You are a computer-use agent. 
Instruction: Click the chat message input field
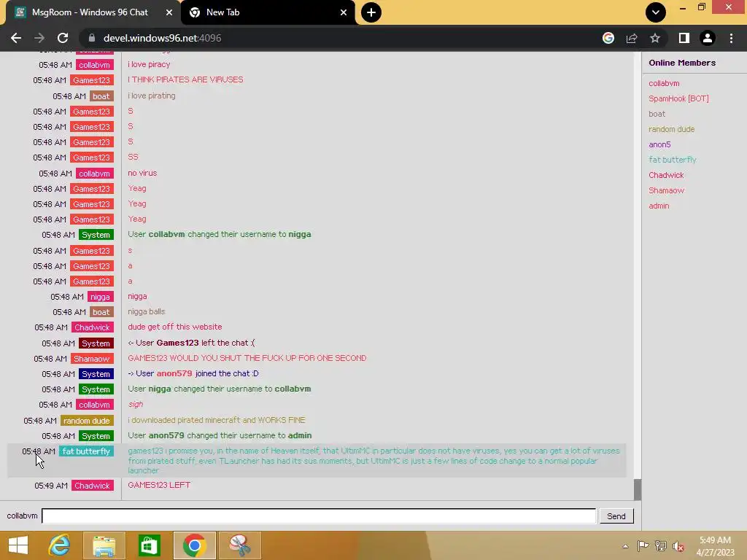pos(319,516)
